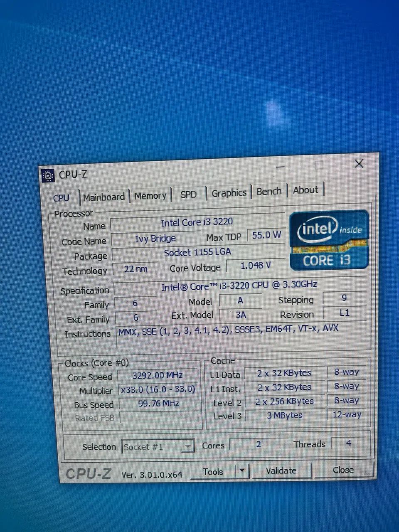Click the Family value 6
The image size is (399, 532).
click(x=135, y=303)
